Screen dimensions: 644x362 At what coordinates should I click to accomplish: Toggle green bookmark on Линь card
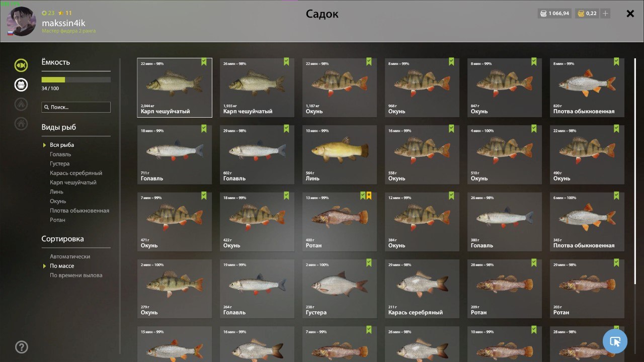click(x=369, y=129)
